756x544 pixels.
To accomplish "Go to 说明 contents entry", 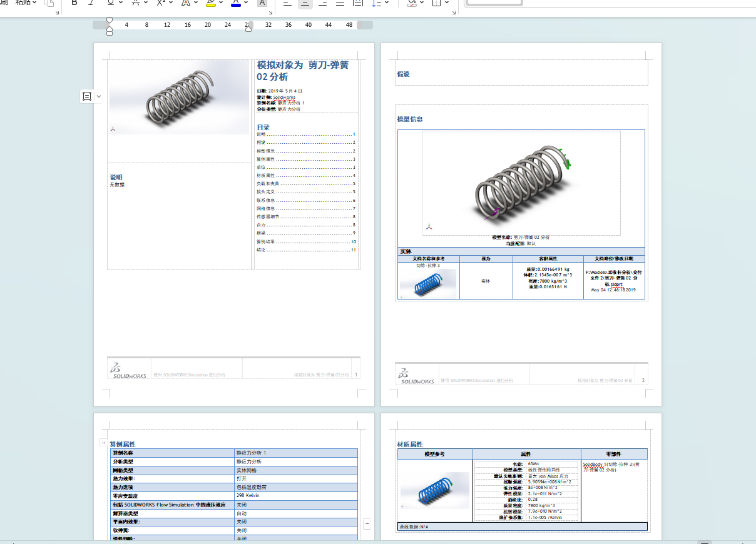I will pyautogui.click(x=306, y=134).
